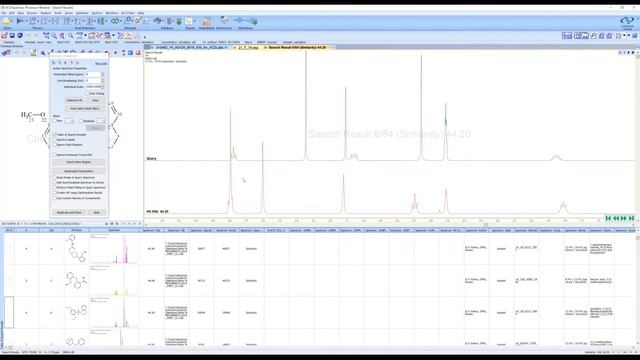Open a file with the Open ribbon icon

(7, 22)
